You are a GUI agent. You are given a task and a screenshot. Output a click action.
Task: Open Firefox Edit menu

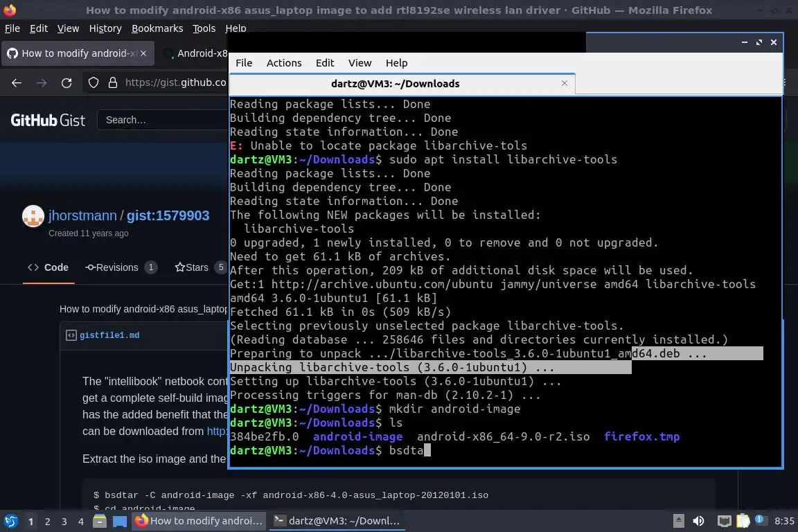(x=39, y=28)
